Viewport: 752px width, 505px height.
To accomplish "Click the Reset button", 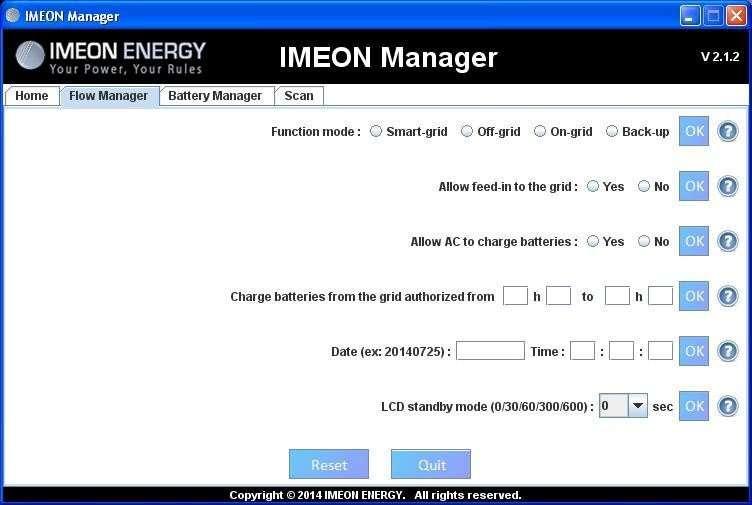I will pos(329,464).
